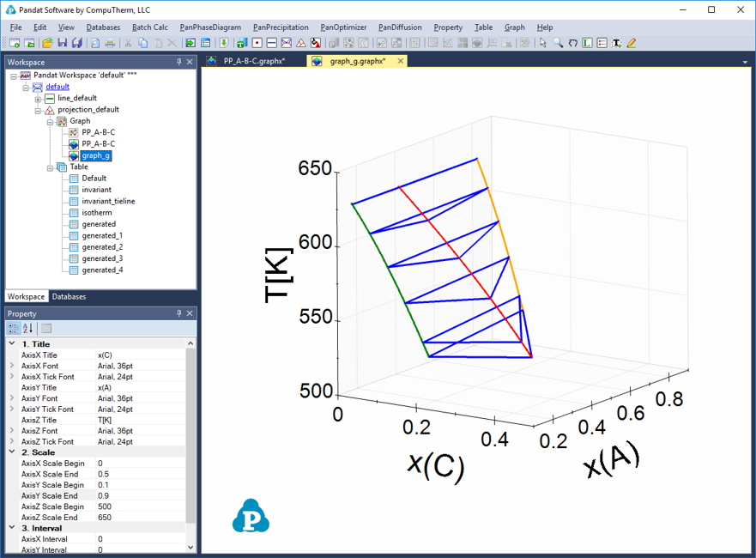Click the add text 'T' tool icon
The image size is (756, 558).
616,43
